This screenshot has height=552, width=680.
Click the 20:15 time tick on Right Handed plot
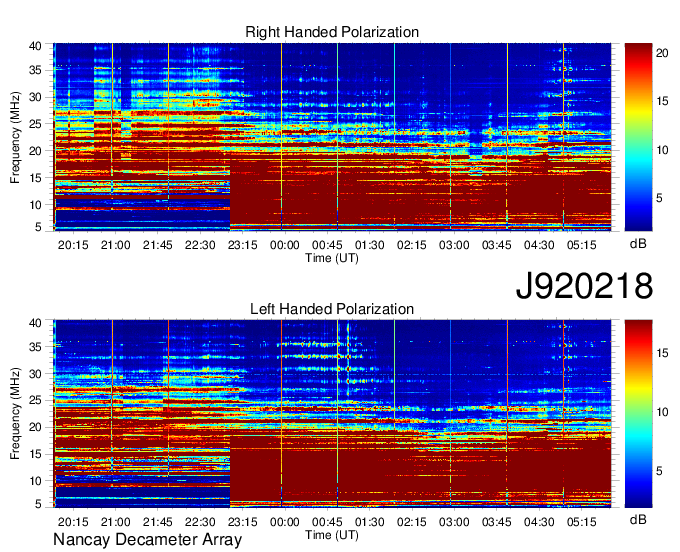click(x=73, y=245)
